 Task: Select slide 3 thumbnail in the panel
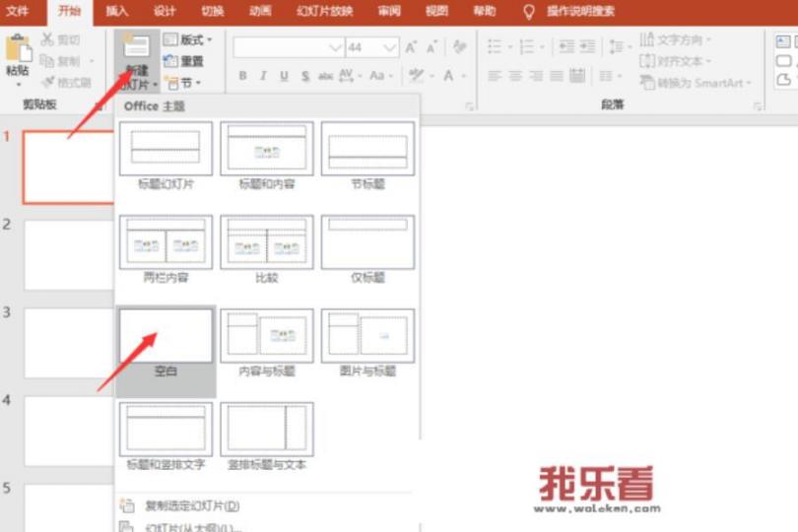coord(68,343)
